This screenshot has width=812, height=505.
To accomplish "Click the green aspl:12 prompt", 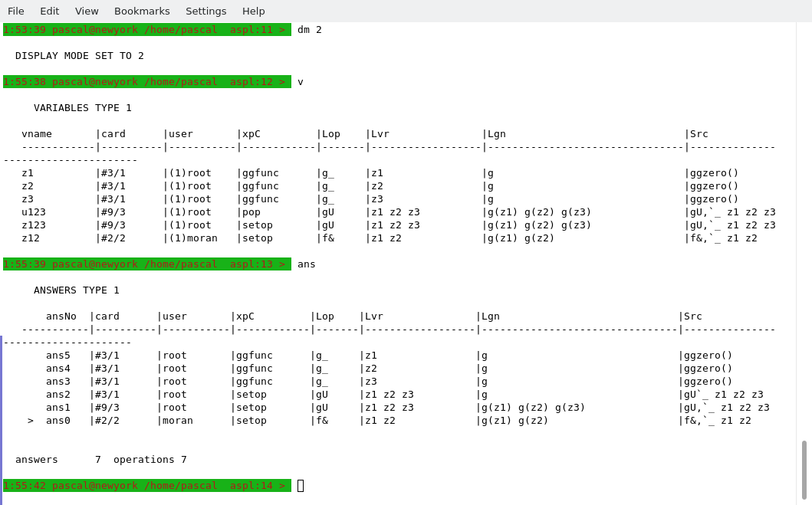I will point(146,82).
